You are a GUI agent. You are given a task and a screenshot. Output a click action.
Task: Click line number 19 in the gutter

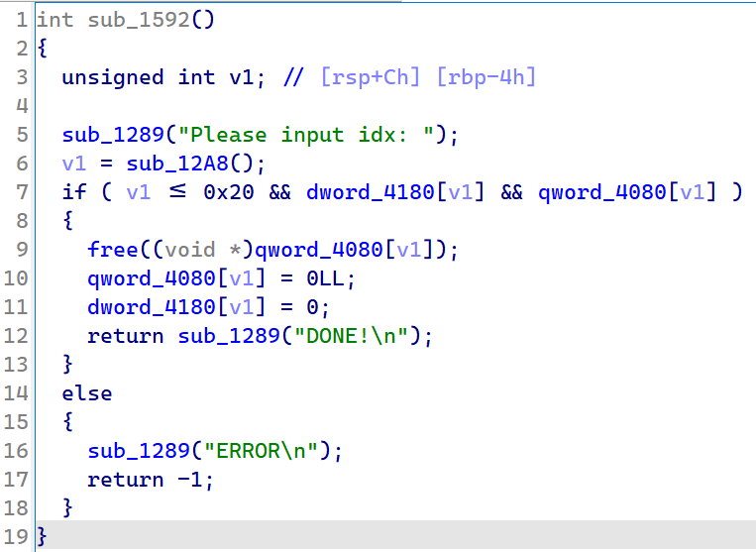(17, 537)
